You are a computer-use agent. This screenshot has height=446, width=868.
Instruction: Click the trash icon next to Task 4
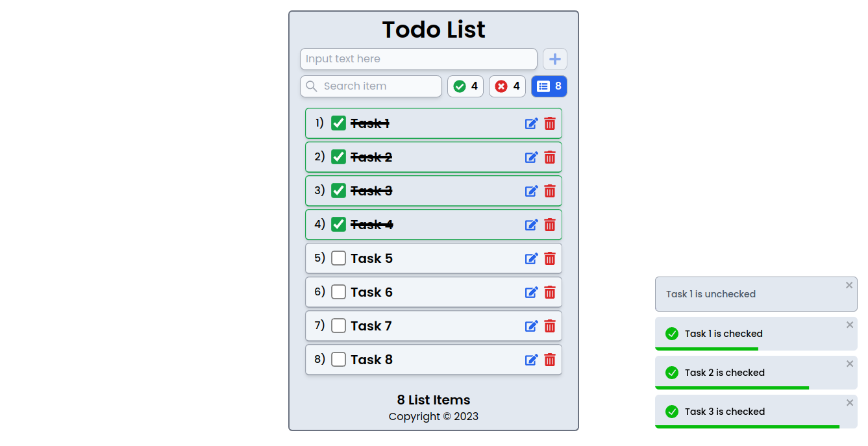click(x=550, y=225)
